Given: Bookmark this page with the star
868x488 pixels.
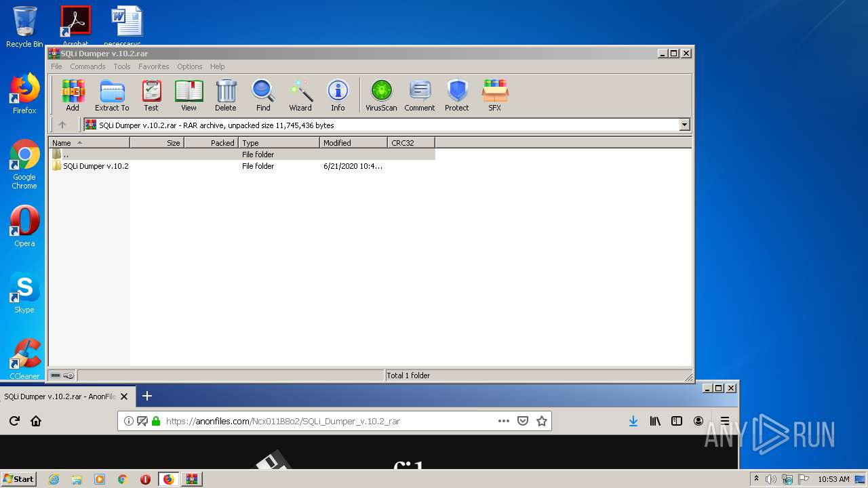Looking at the screenshot, I should [542, 421].
